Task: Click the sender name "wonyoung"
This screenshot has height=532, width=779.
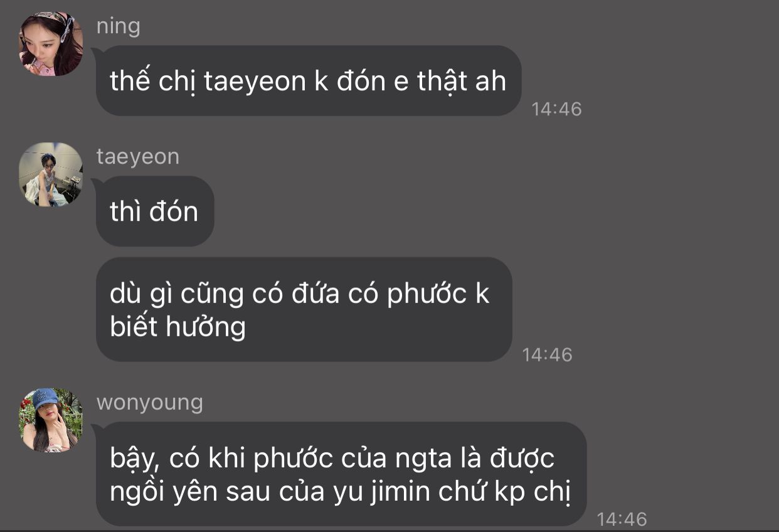Action: click(x=150, y=402)
